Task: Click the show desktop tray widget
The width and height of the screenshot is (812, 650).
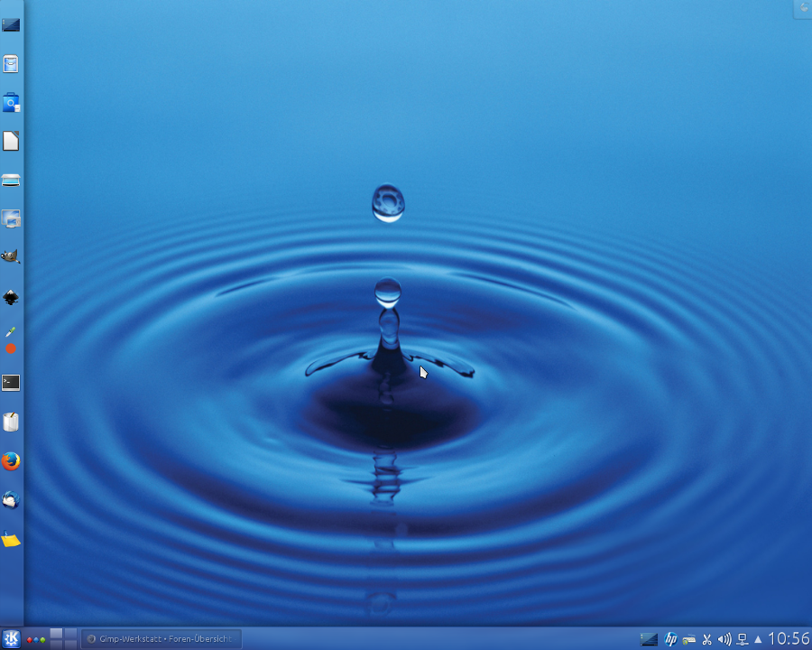Action: (649, 639)
